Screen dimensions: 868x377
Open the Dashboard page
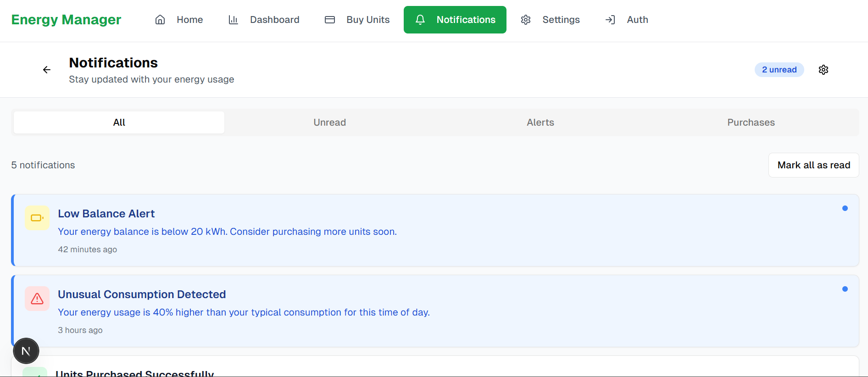[x=264, y=20]
